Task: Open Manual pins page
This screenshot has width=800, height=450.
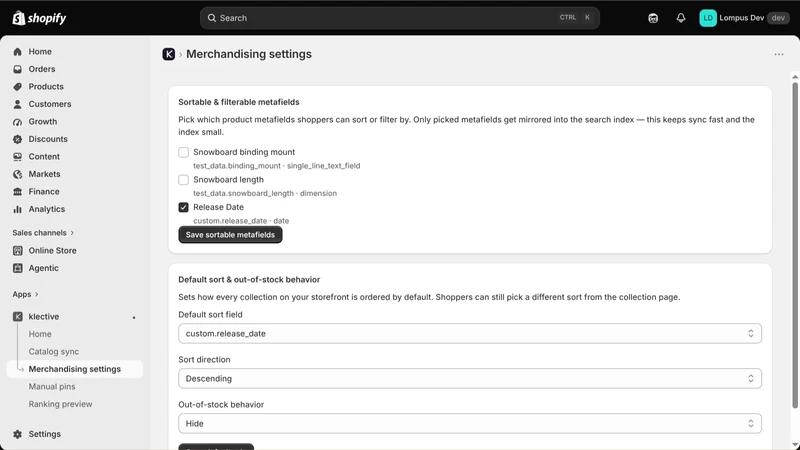Action: [x=52, y=387]
